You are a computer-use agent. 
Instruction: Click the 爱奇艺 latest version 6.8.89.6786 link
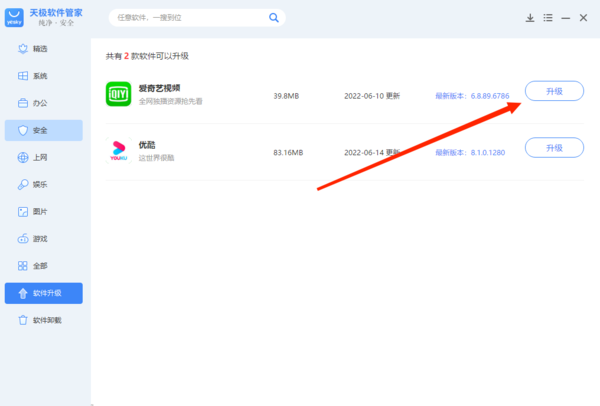pyautogui.click(x=472, y=96)
